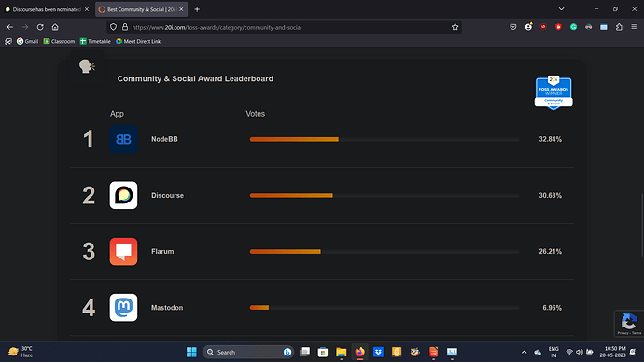Show site security padlock info

tap(125, 27)
